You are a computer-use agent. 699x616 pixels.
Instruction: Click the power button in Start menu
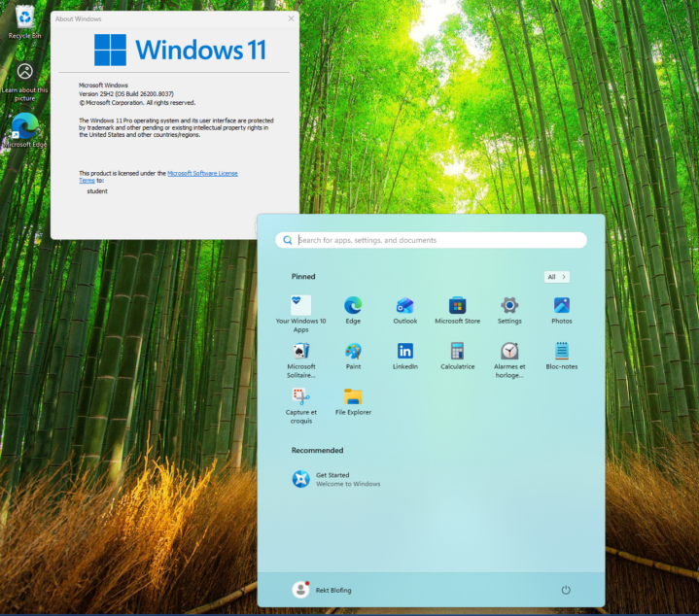[566, 590]
